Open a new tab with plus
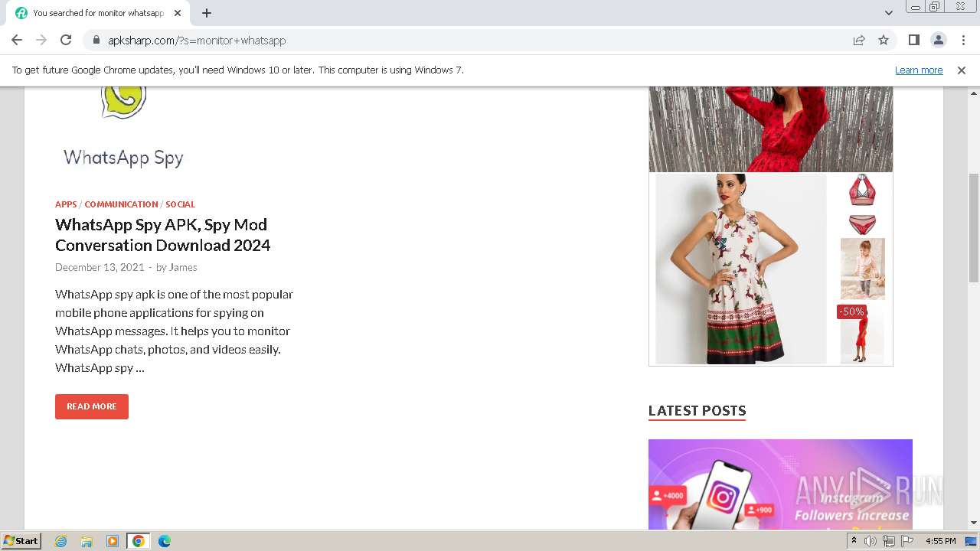The width and height of the screenshot is (980, 551). (x=207, y=13)
